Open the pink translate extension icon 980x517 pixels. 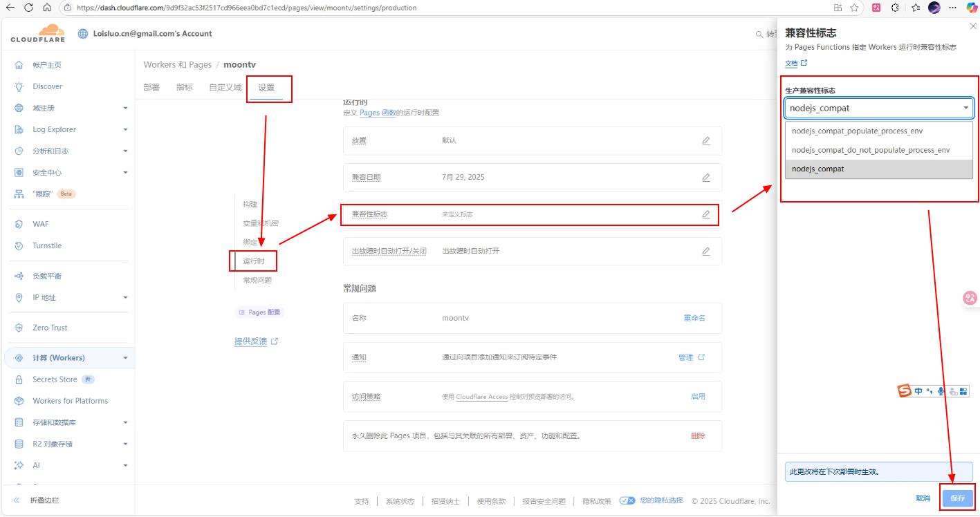pyautogui.click(x=876, y=8)
